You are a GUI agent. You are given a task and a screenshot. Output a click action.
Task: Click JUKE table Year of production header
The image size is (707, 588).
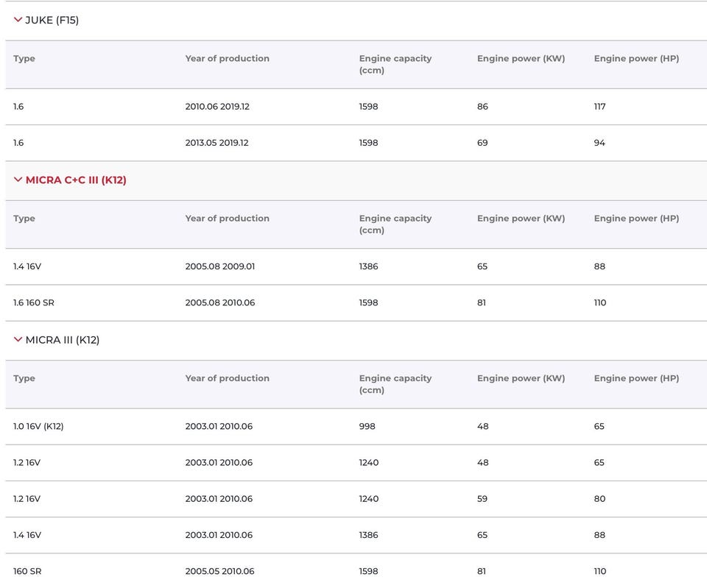click(227, 59)
